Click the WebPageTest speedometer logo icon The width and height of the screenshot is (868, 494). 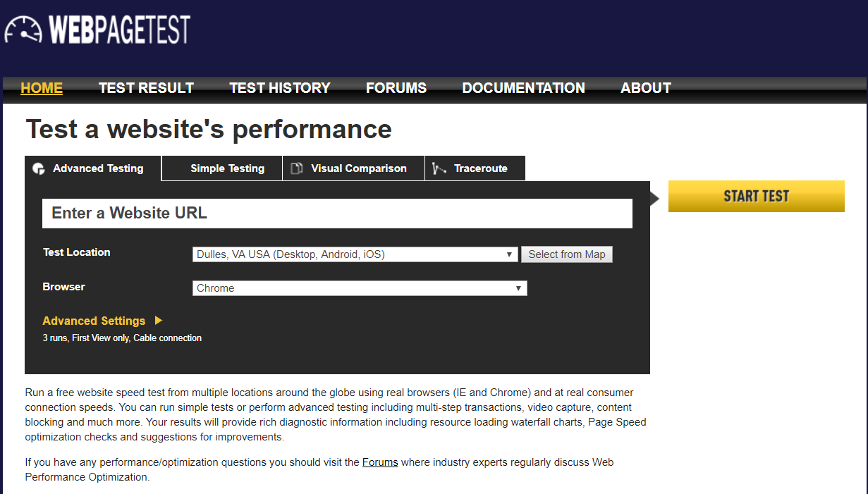pyautogui.click(x=23, y=30)
